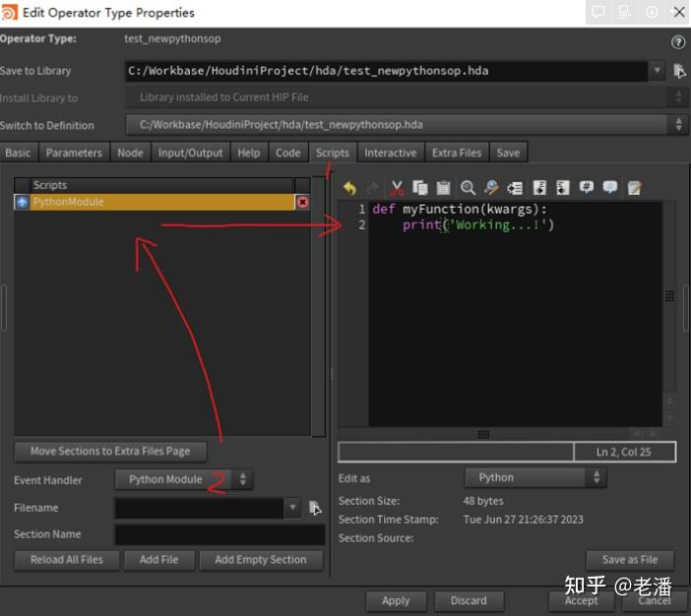Click the monitor icon in the title bar
The height and width of the screenshot is (616, 691).
point(624,12)
